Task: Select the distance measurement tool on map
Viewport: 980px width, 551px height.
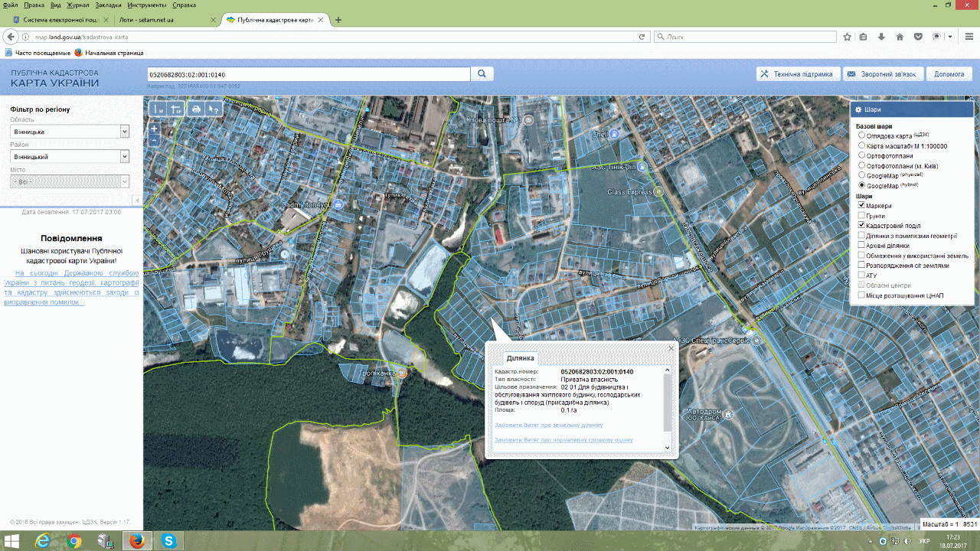Action: 159,109
